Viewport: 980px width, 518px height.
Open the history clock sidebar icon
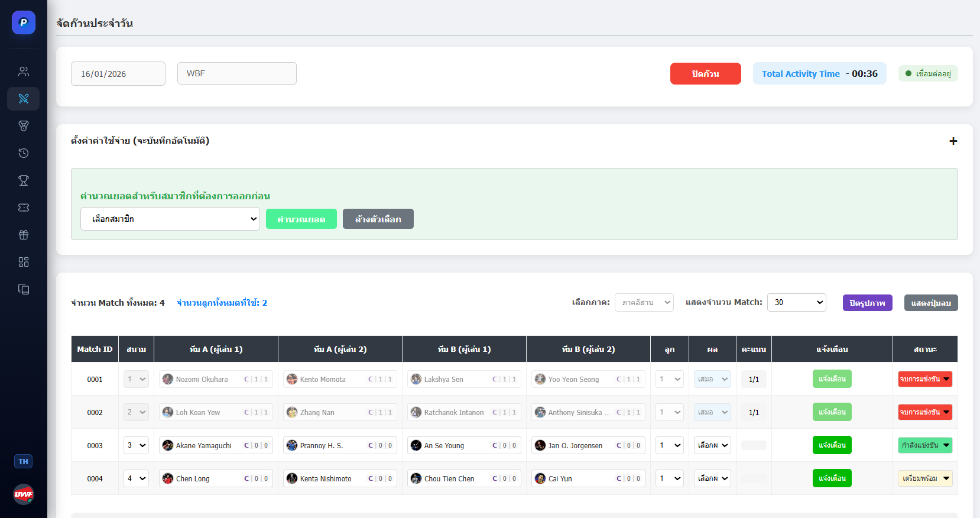click(24, 153)
